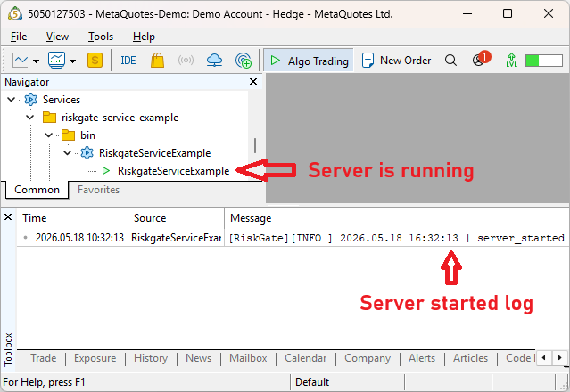Open the search magnifier icon
Screen dimensions: 570x392
point(450,61)
